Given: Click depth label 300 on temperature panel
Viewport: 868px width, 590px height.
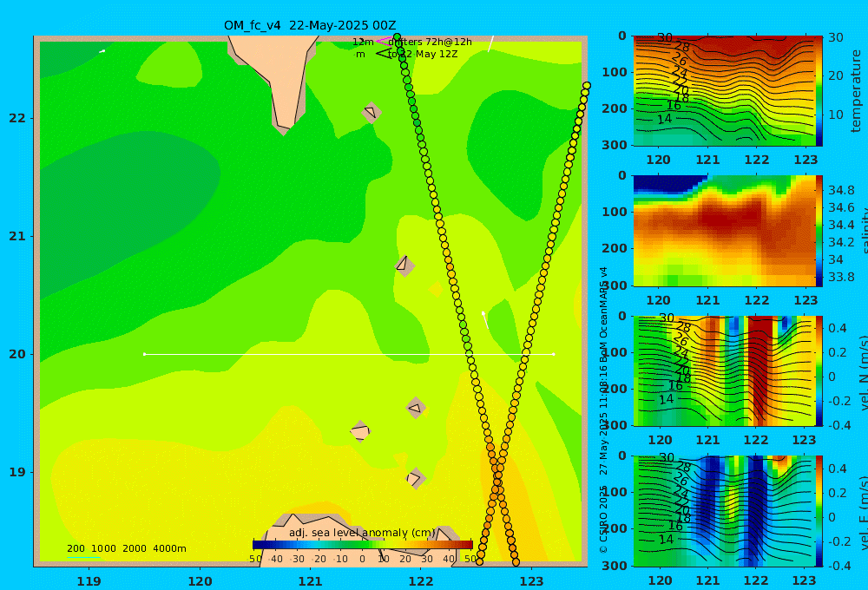Looking at the screenshot, I should [x=615, y=144].
